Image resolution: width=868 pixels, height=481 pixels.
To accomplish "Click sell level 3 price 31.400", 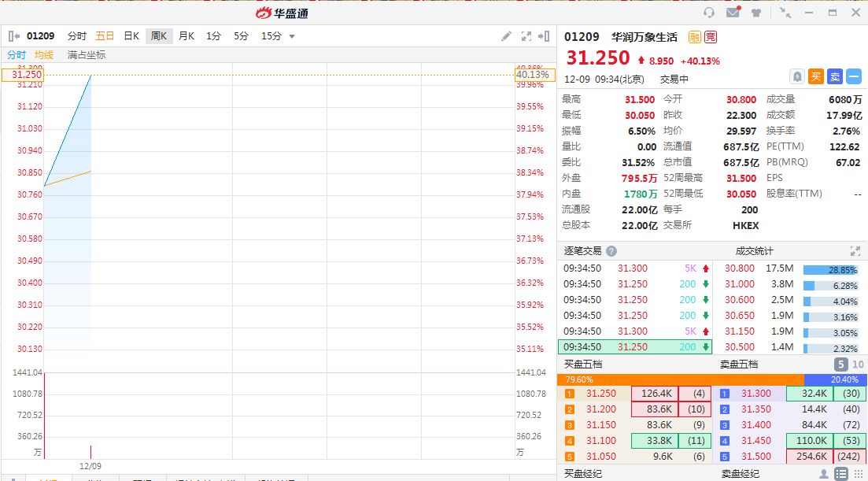I will click(x=756, y=424).
